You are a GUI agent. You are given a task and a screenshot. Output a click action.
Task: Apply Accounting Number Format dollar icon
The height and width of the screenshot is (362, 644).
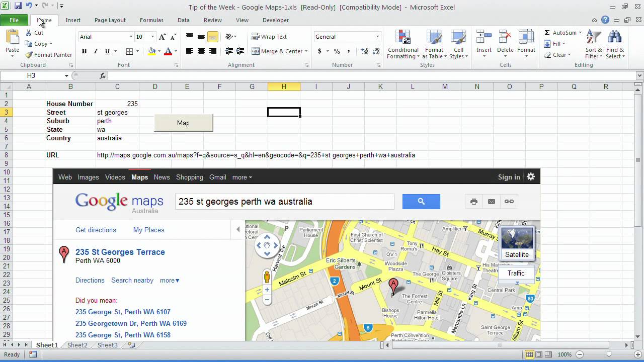pos(319,51)
